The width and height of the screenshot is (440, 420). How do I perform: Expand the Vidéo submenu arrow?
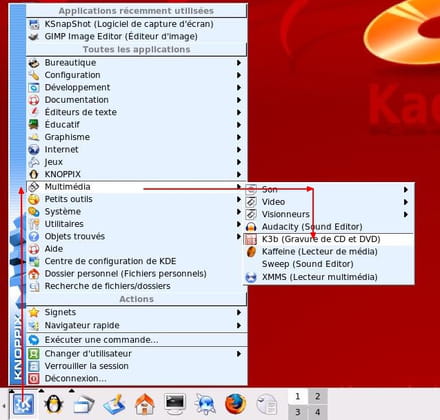click(x=406, y=202)
